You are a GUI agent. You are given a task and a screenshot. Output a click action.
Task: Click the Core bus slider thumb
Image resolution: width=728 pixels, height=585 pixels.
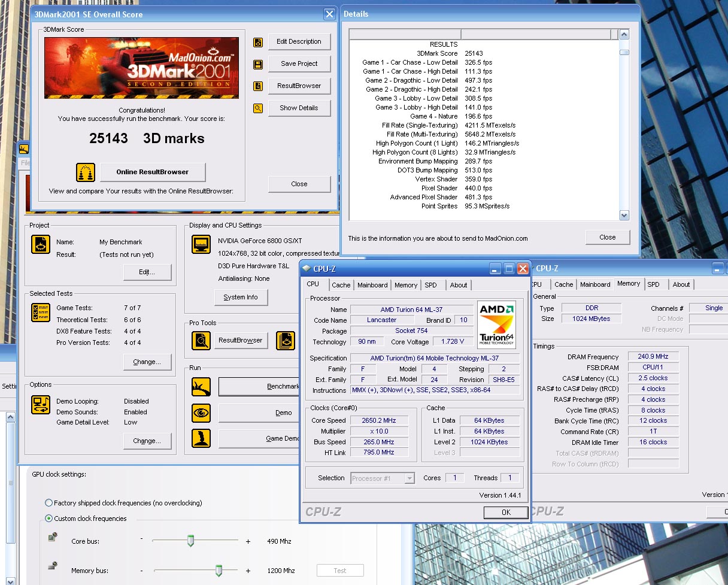pyautogui.click(x=191, y=541)
